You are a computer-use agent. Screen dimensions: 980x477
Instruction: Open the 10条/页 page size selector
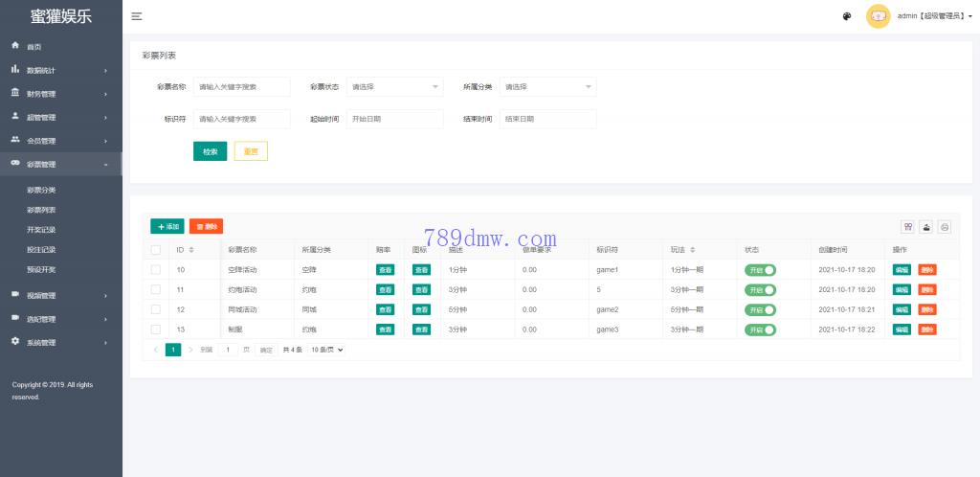(326, 350)
